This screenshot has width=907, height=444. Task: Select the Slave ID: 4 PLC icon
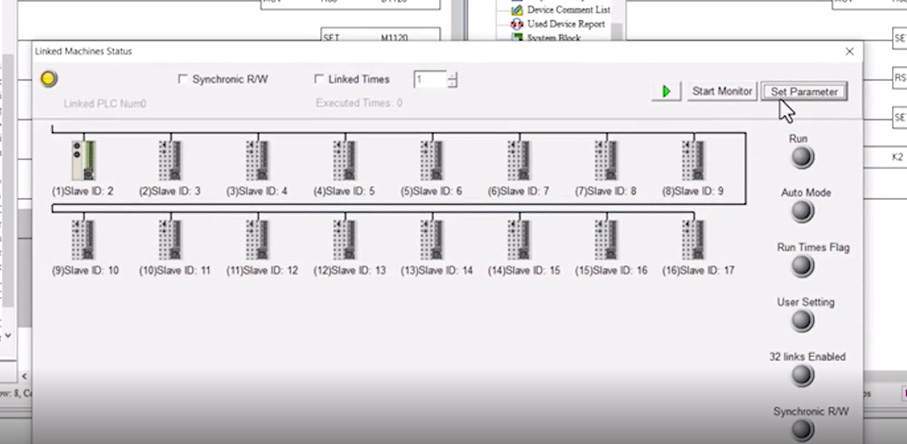[x=257, y=161]
